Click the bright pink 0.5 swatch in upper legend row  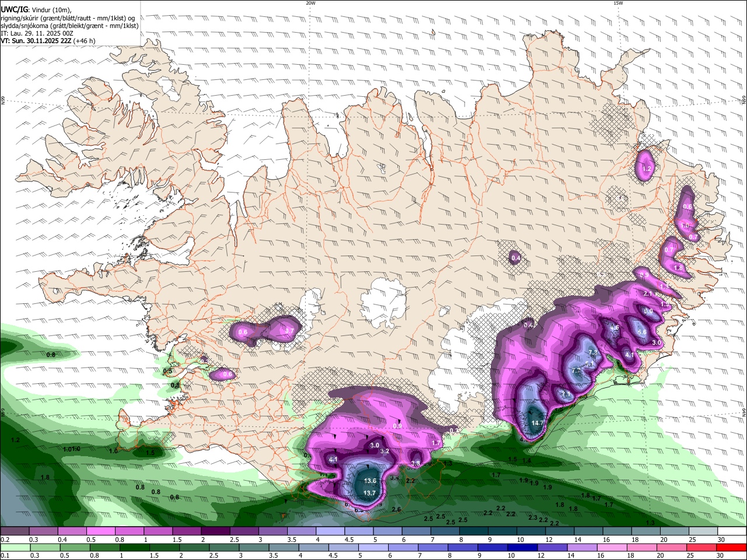click(100, 531)
